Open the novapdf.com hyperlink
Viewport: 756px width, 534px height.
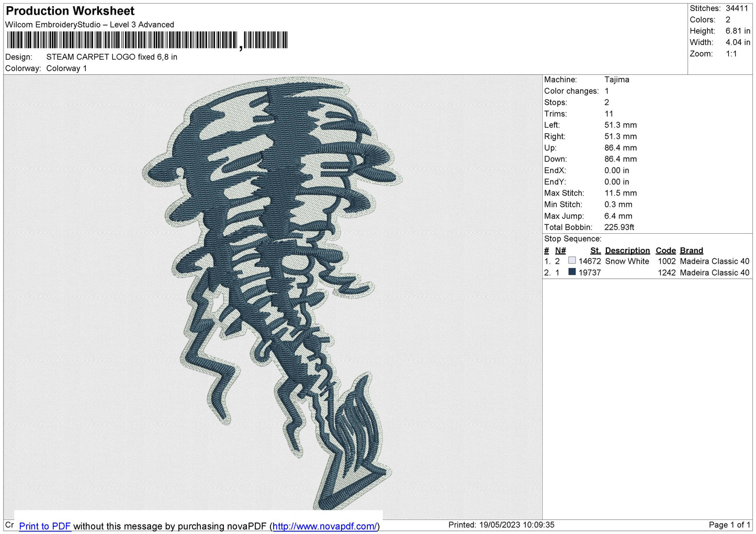(324, 526)
